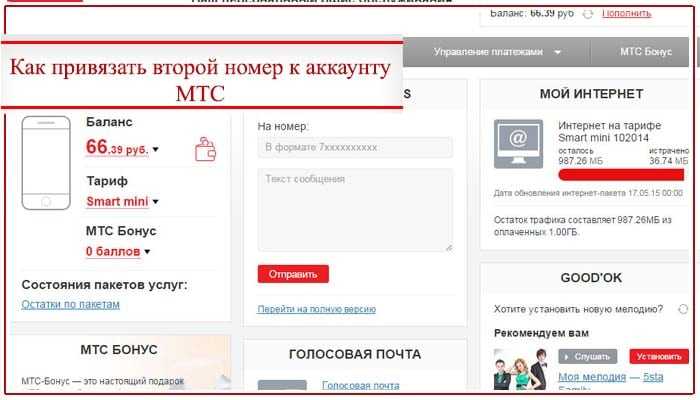This screenshot has width=700, height=400.
Task: Click the Текст сообщения text area
Action: point(355,210)
